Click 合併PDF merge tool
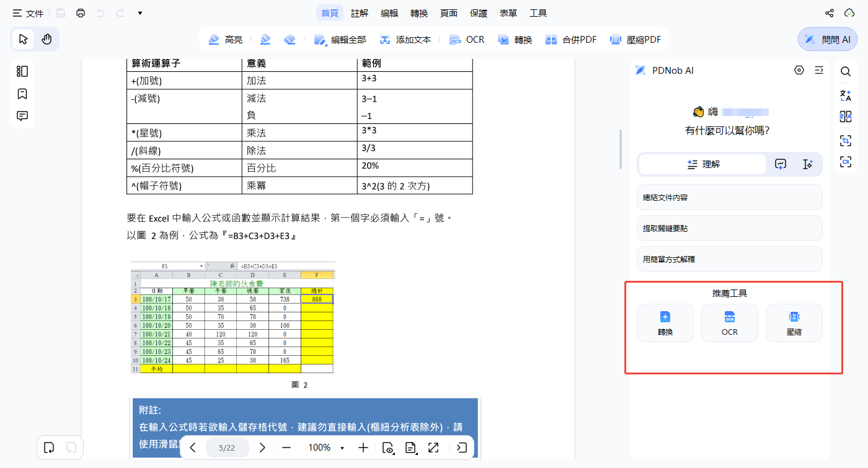Image resolution: width=868 pixels, height=468 pixels. tap(571, 40)
